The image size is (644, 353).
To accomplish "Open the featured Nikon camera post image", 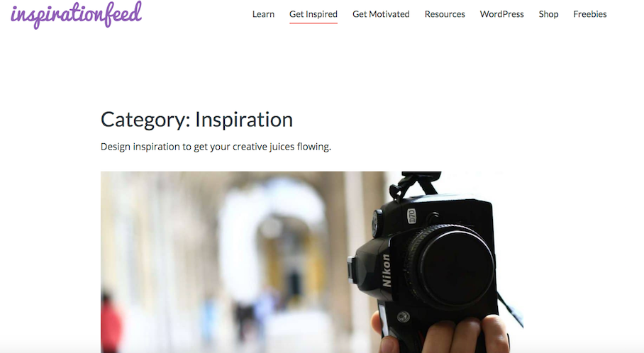I will 312,262.
